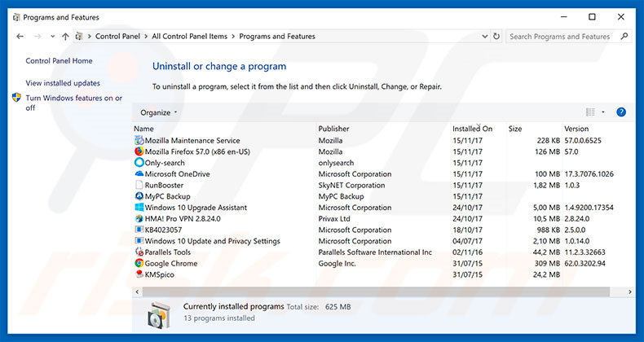Click the Search Programs and Features box
This screenshot has width=644, height=342.
tap(562, 37)
